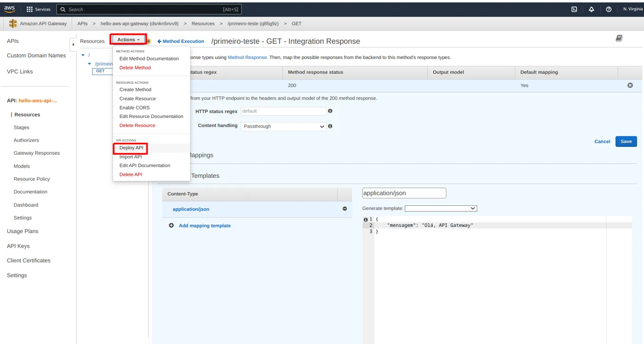Choose Create Method from the Actions menu
The image size is (644, 344).
(135, 89)
